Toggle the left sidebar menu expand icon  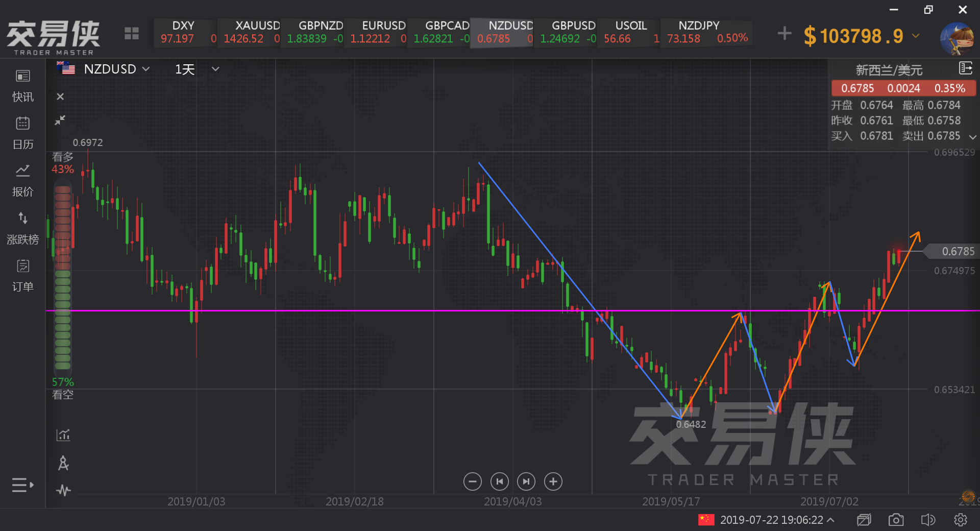click(22, 485)
